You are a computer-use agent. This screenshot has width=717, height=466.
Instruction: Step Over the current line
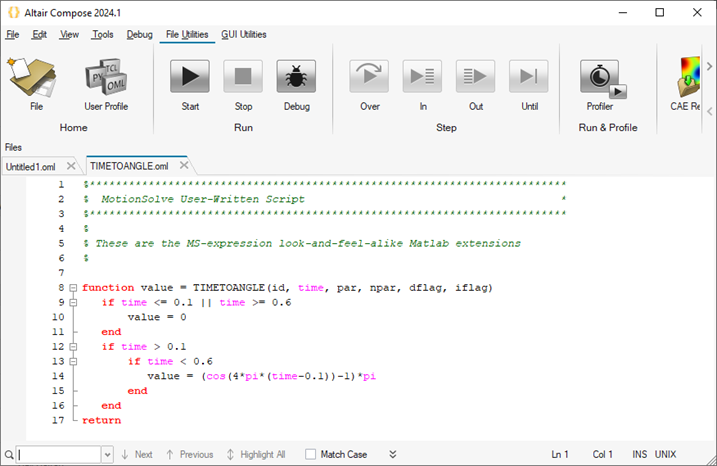point(369,85)
